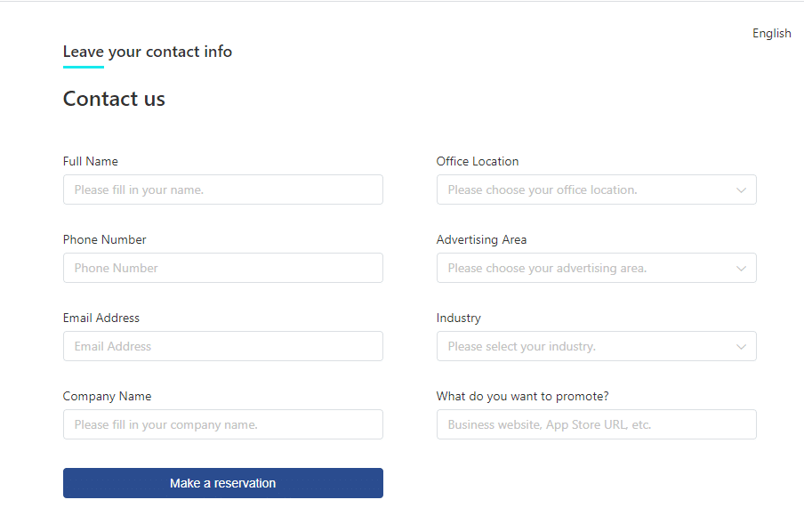Screen dimensions: 804x532
Task: Click the Make a reservation button
Action: tap(222, 483)
